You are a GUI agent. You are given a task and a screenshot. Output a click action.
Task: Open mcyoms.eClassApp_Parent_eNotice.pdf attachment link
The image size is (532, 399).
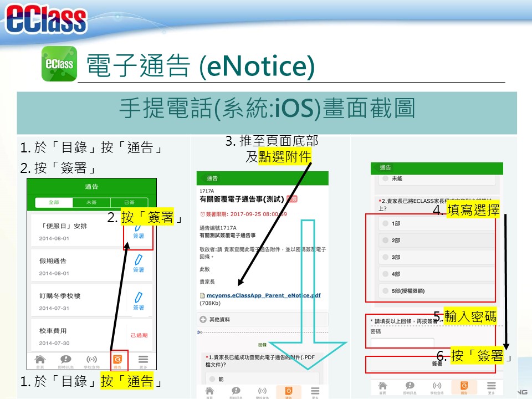pyautogui.click(x=264, y=295)
